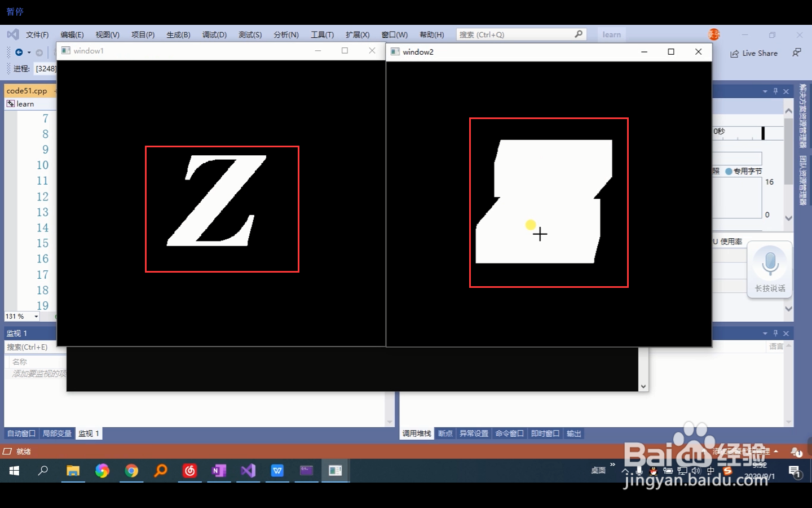This screenshot has height=508, width=812.
Task: Click the Live Share button
Action: tap(754, 53)
